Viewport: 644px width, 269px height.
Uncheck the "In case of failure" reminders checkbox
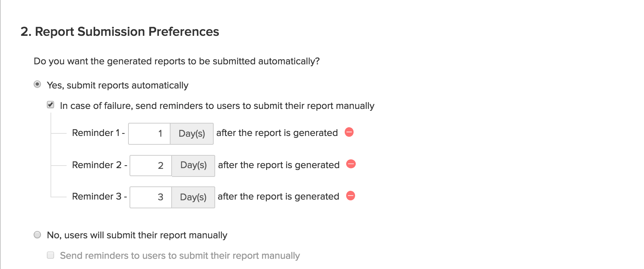click(x=50, y=105)
